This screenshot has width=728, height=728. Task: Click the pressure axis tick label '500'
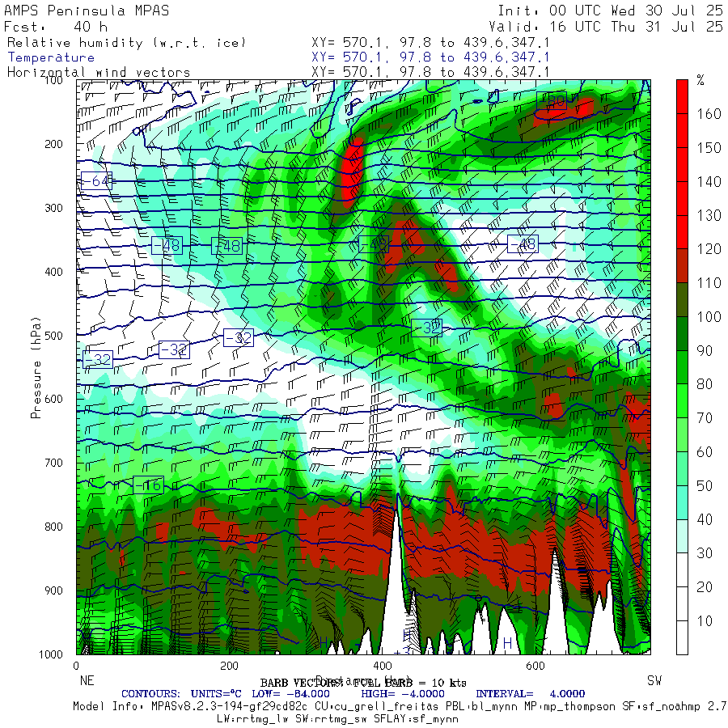(x=54, y=336)
